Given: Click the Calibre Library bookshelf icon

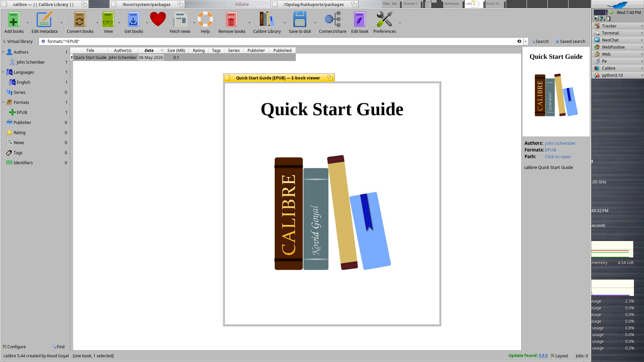Looking at the screenshot, I should click(267, 19).
